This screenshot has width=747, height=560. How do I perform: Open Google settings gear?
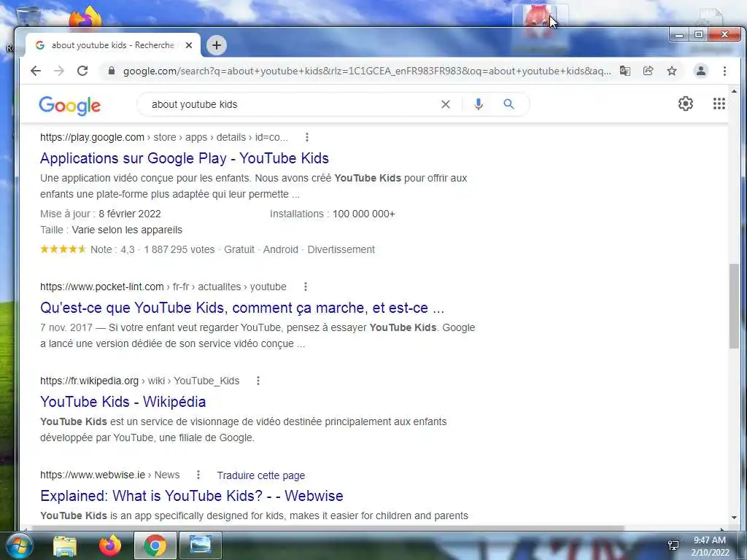pos(686,104)
